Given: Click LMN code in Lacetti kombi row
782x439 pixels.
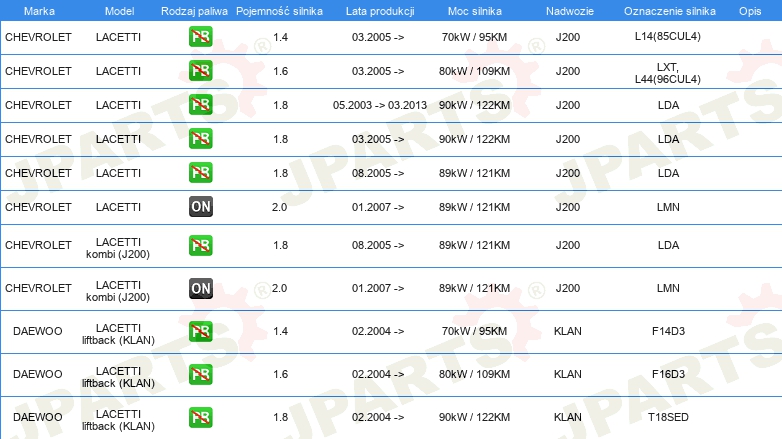Looking at the screenshot, I should tap(668, 288).
